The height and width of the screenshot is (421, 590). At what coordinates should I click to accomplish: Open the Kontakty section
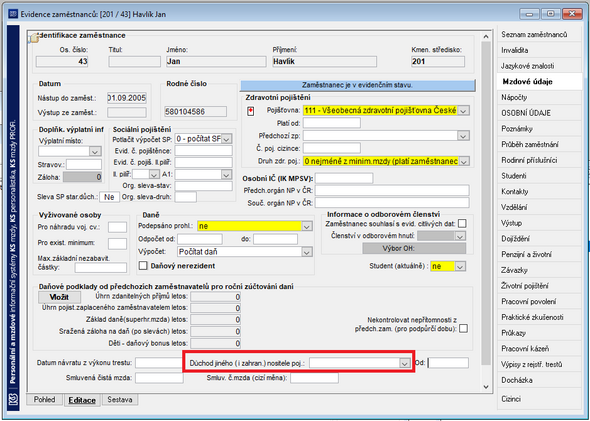(x=539, y=192)
